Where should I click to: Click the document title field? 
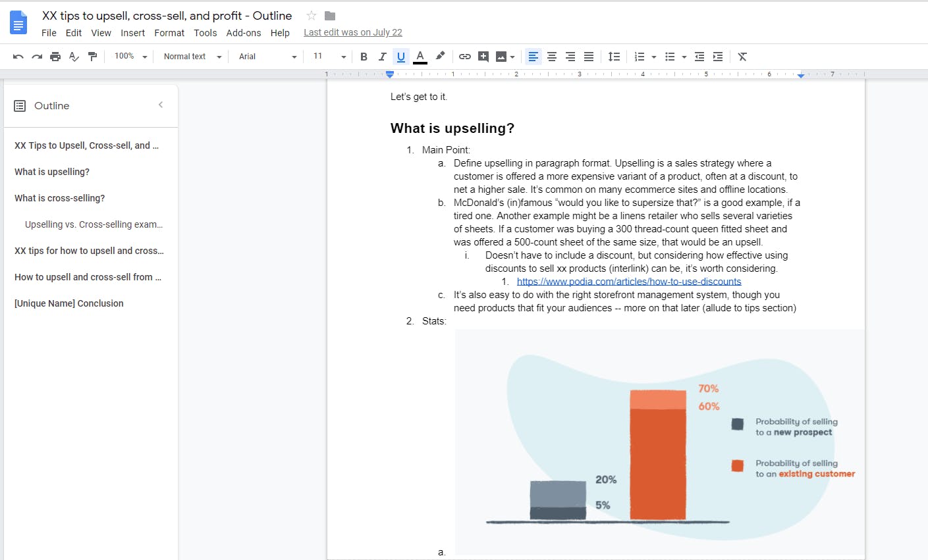(x=167, y=16)
